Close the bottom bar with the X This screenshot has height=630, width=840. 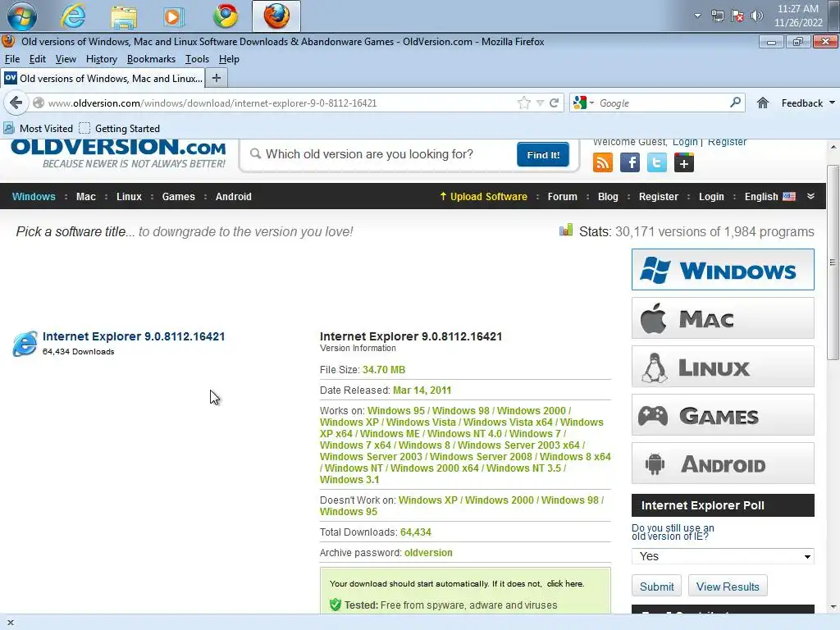click(x=10, y=623)
